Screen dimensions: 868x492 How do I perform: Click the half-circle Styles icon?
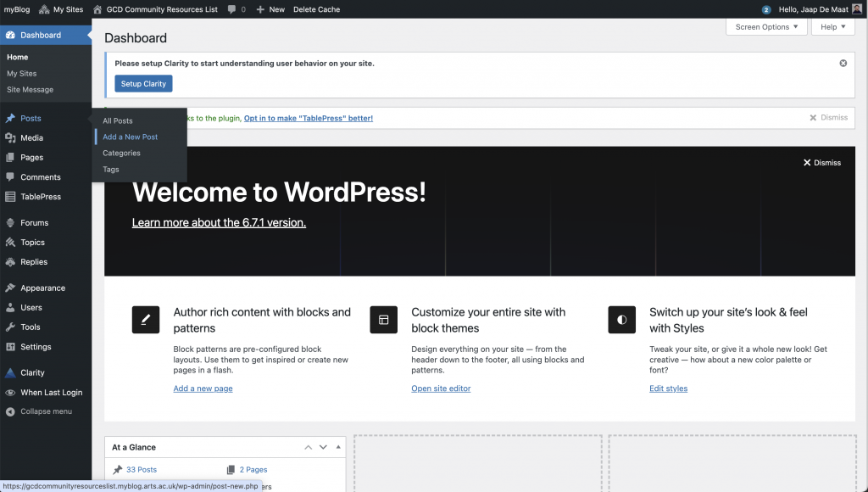click(621, 320)
